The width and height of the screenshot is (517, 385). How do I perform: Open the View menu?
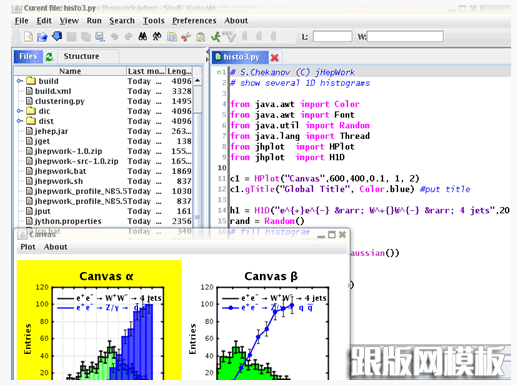(69, 21)
